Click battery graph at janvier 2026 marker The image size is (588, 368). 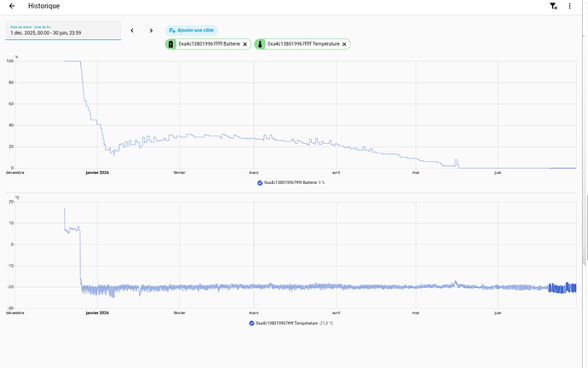click(97, 115)
